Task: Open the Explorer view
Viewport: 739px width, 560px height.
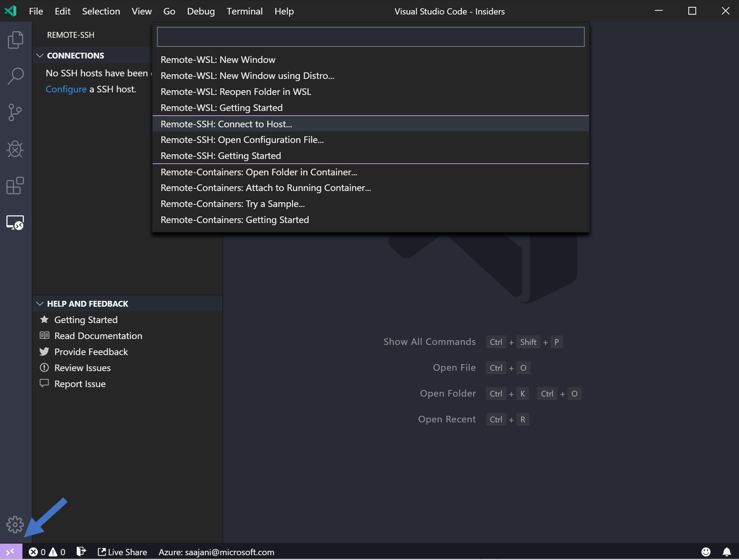Action: [15, 39]
